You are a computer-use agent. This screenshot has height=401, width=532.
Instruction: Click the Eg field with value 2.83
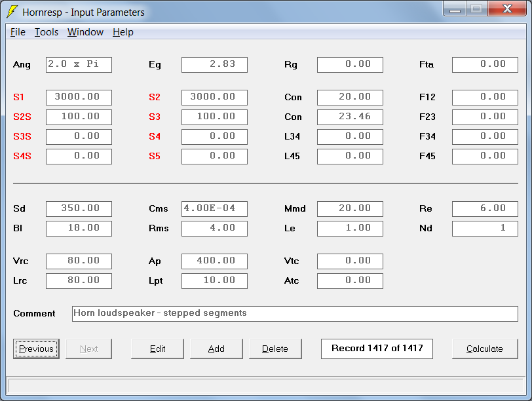click(x=214, y=64)
